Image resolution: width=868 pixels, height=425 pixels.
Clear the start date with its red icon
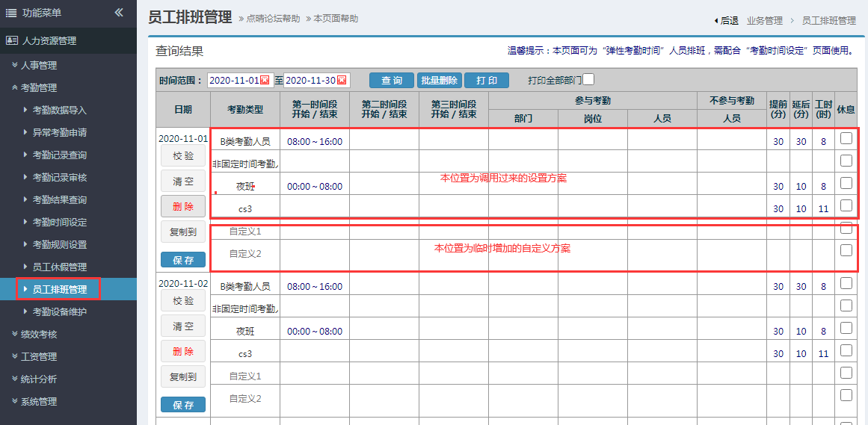pos(265,81)
